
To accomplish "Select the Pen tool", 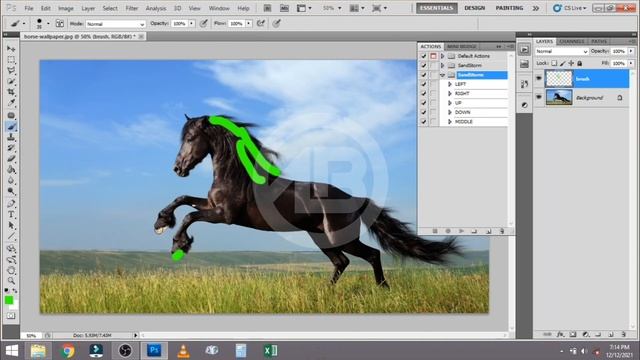I will pos(11,204).
